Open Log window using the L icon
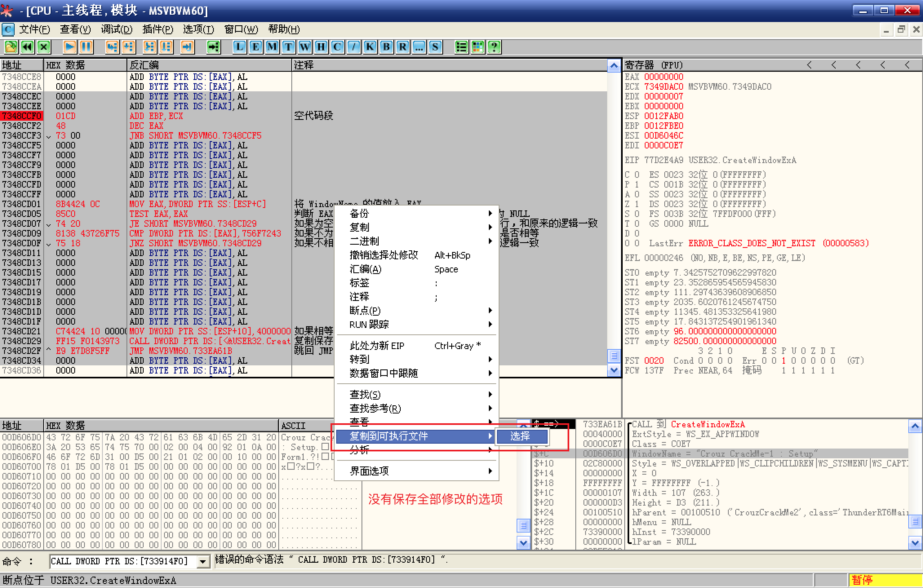Viewport: 923px width, 588px height. click(240, 47)
